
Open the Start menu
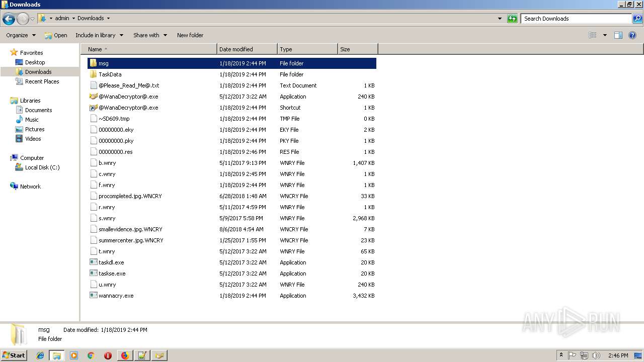[14, 355]
